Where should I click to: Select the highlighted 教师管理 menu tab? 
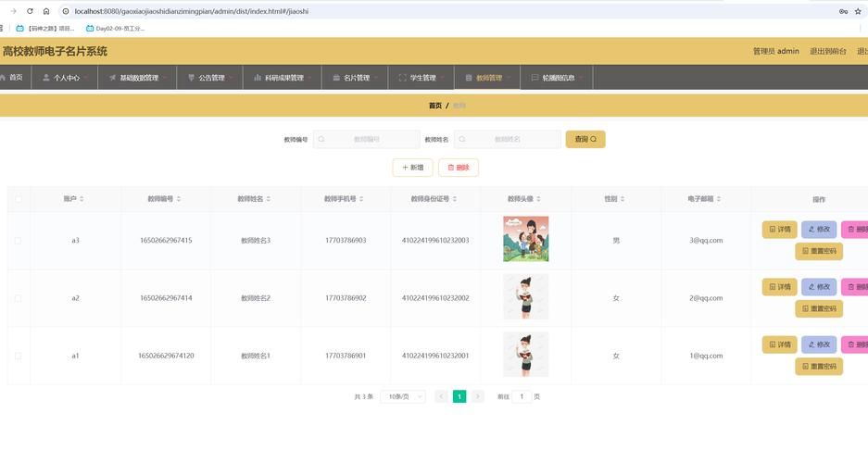(x=487, y=78)
